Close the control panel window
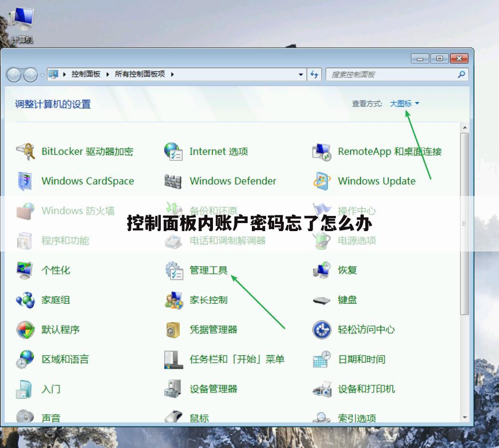 coord(459,58)
